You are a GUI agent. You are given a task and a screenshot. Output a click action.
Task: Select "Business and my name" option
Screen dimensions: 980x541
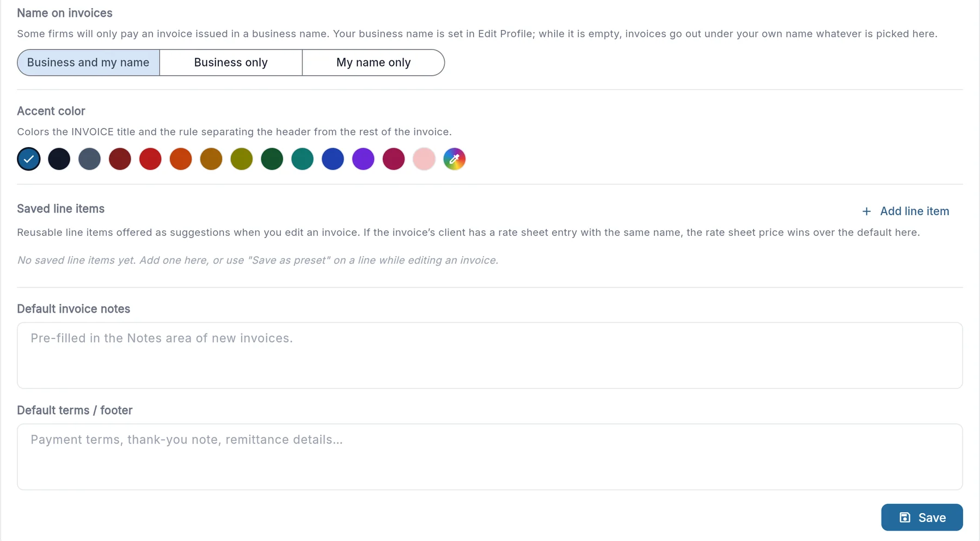pos(88,63)
